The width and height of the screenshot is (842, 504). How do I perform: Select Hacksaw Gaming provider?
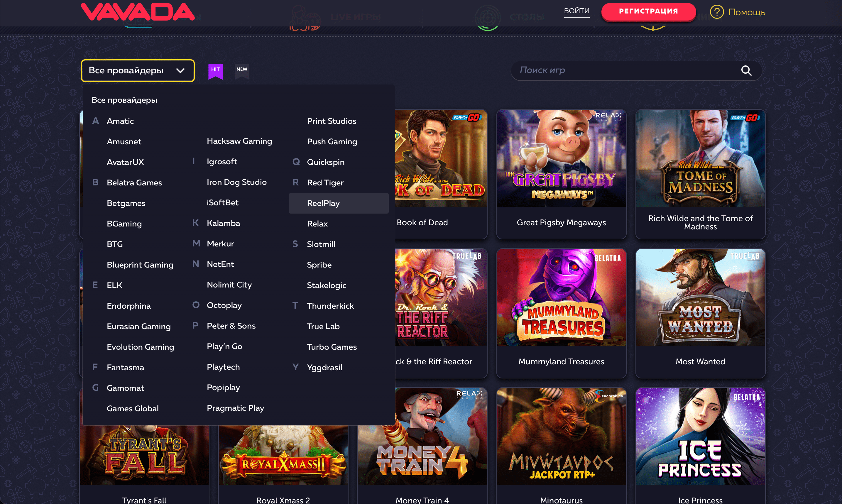coord(239,141)
